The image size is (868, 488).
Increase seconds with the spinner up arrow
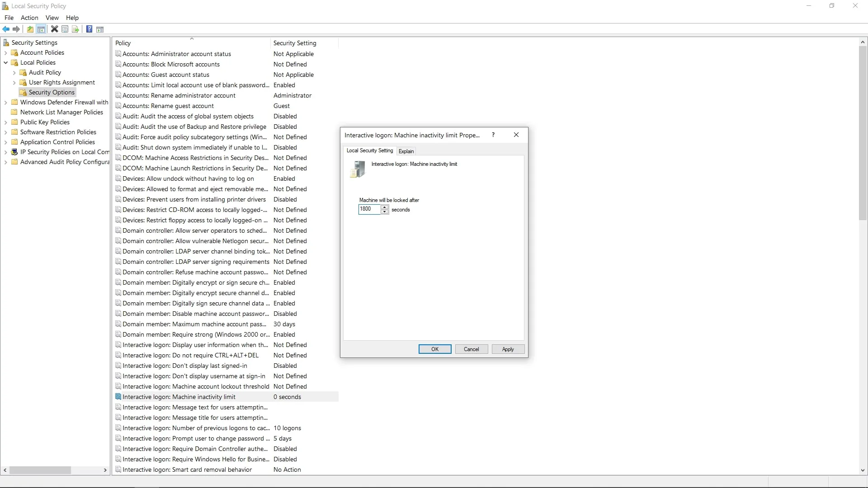[385, 207]
